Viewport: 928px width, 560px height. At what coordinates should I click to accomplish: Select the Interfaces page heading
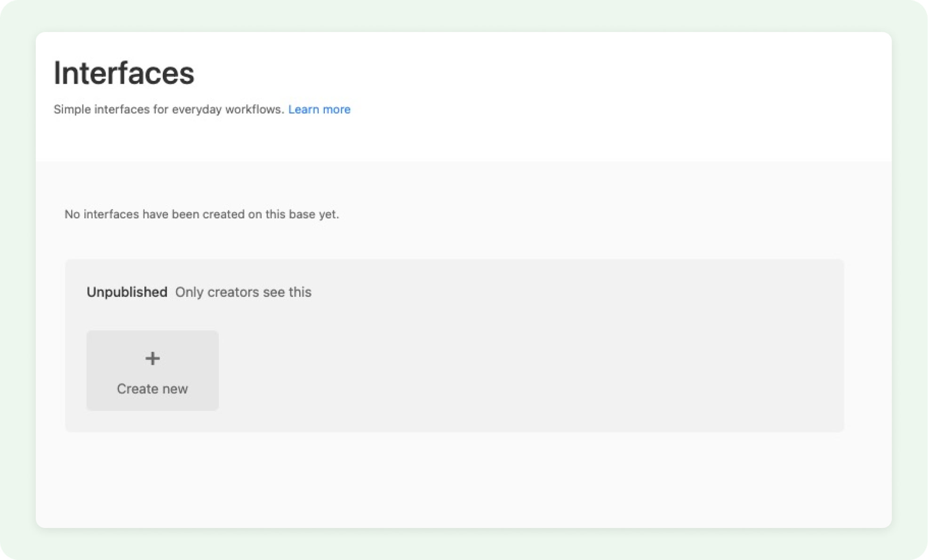(x=124, y=73)
